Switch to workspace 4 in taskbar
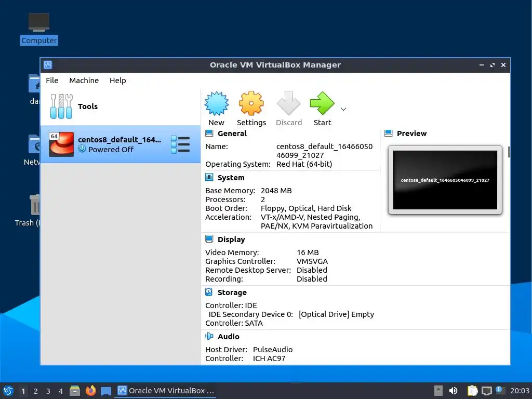 [x=61, y=391]
